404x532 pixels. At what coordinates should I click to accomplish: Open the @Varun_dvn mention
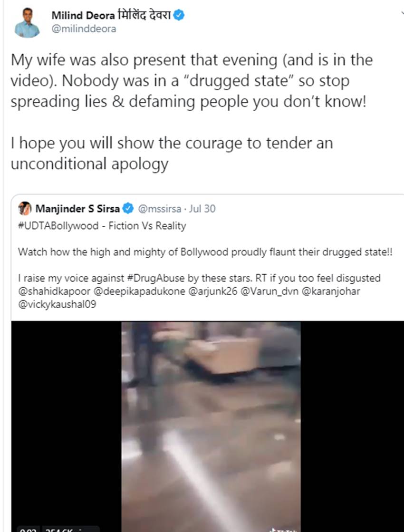[269, 291]
